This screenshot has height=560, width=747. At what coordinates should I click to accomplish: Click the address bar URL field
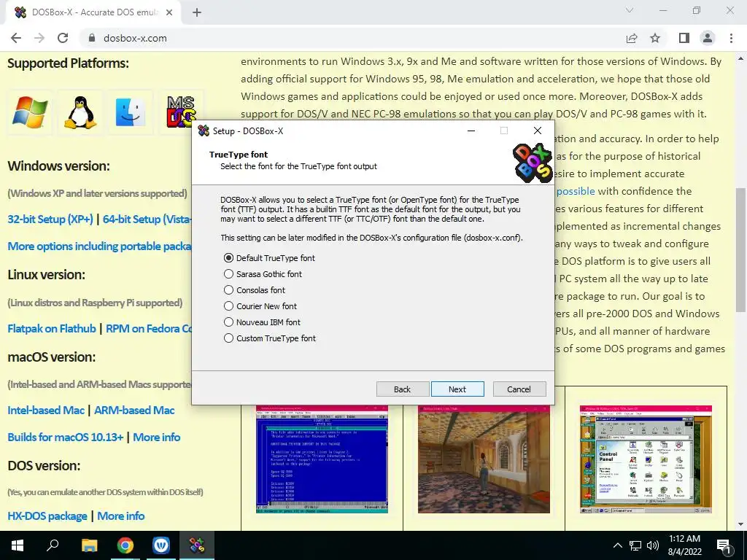pos(352,38)
